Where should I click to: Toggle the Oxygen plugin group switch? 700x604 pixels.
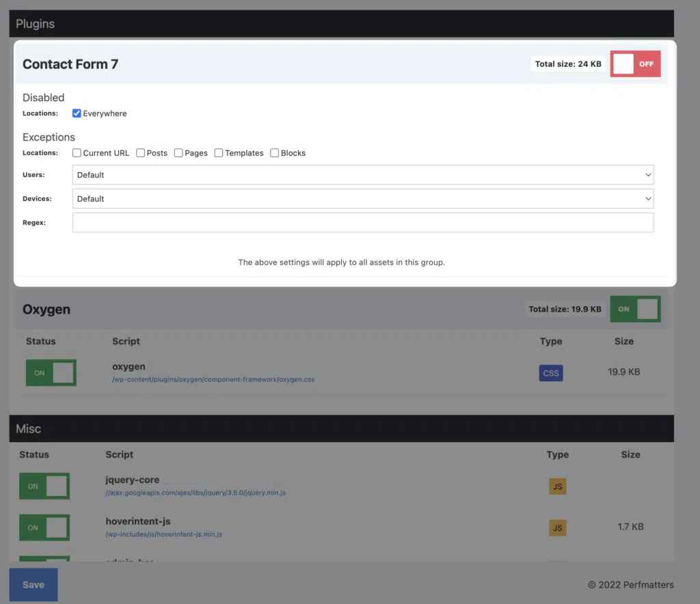[635, 309]
